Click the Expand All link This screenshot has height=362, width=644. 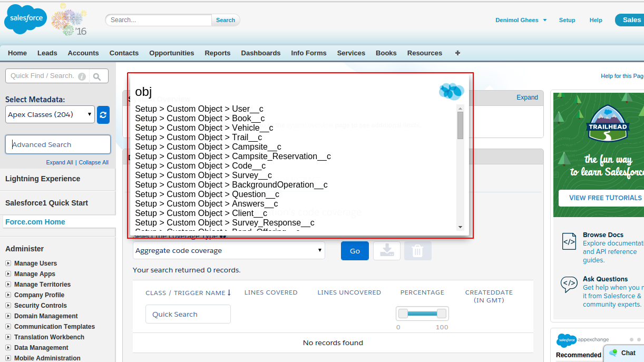click(60, 162)
